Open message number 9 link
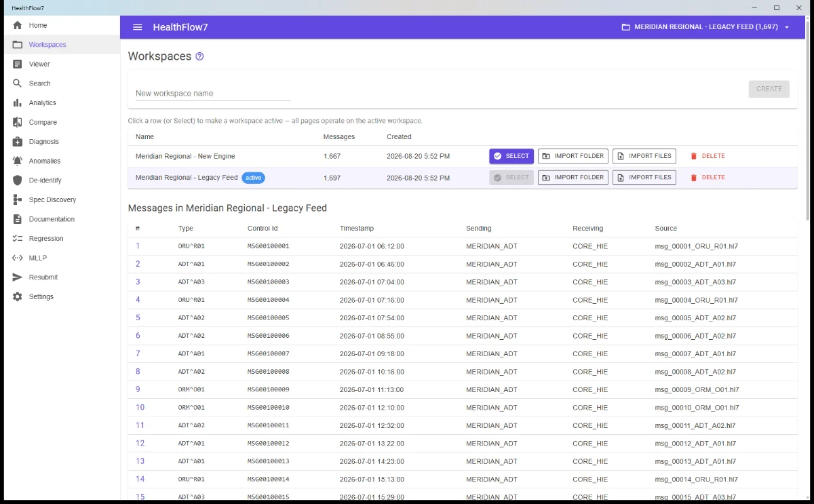The width and height of the screenshot is (814, 504). [x=138, y=389]
